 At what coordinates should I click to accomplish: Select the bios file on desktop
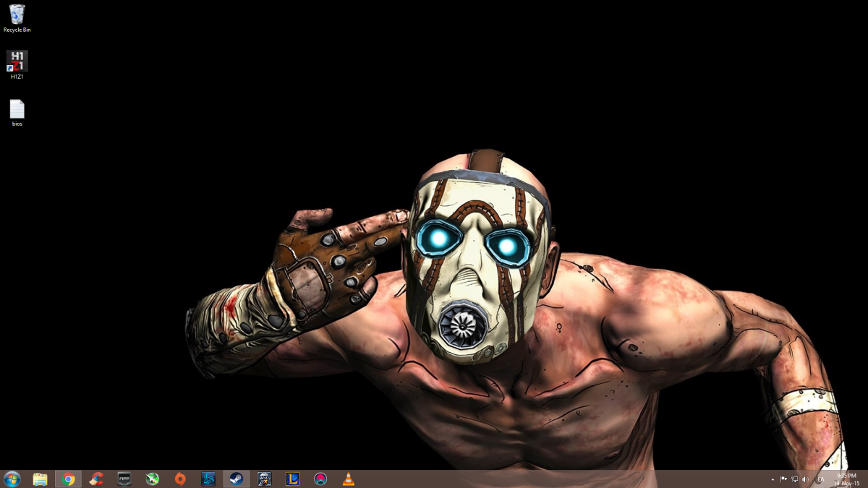tap(17, 113)
